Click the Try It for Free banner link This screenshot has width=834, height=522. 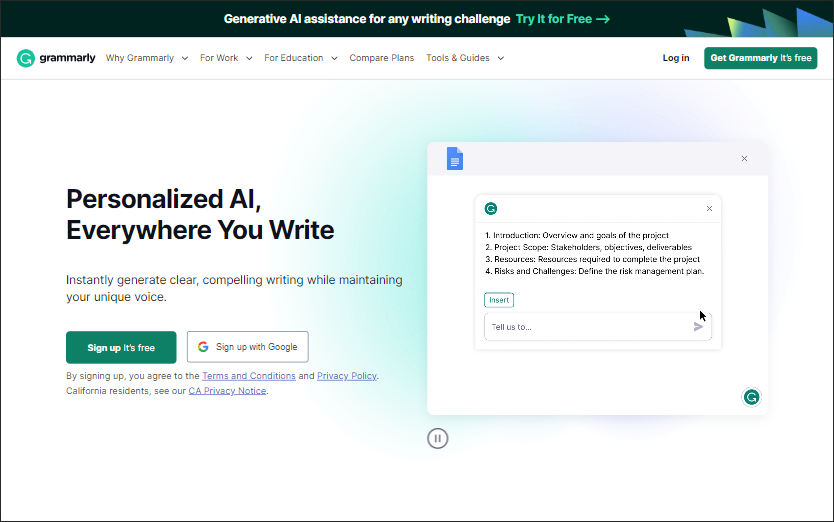[563, 19]
